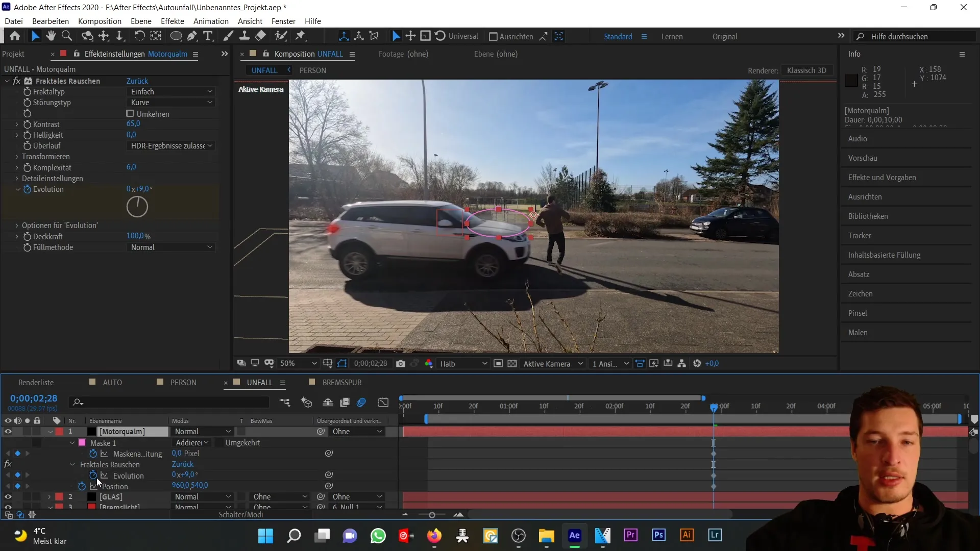Open the Fraktaltyp dropdown menu
This screenshot has width=980, height=551.
coord(170,91)
